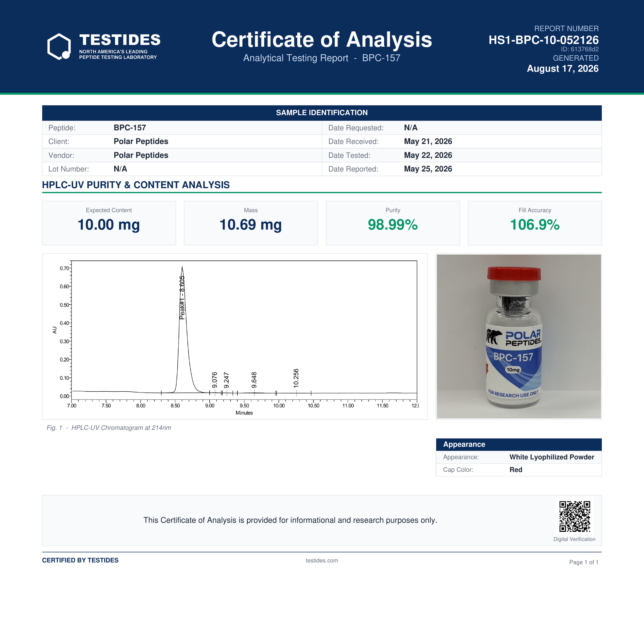Click the Digital Verification caption

coord(574,539)
